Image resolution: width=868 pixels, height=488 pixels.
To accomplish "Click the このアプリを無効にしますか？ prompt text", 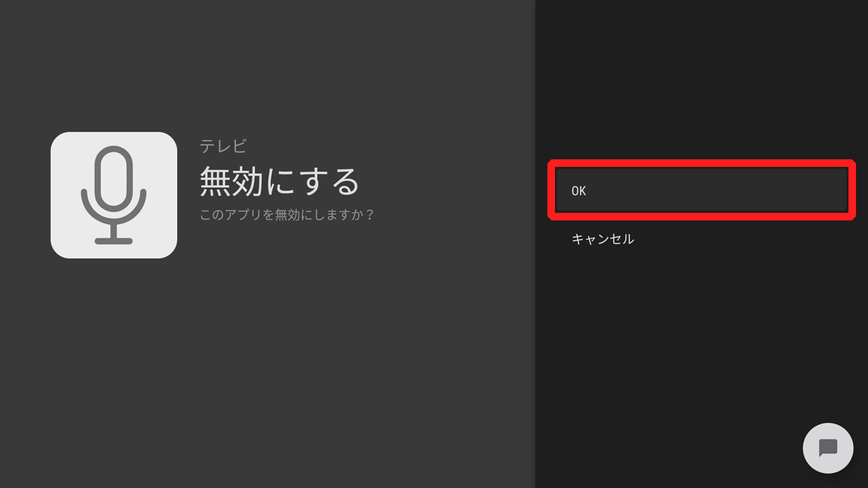I will pyautogui.click(x=287, y=215).
